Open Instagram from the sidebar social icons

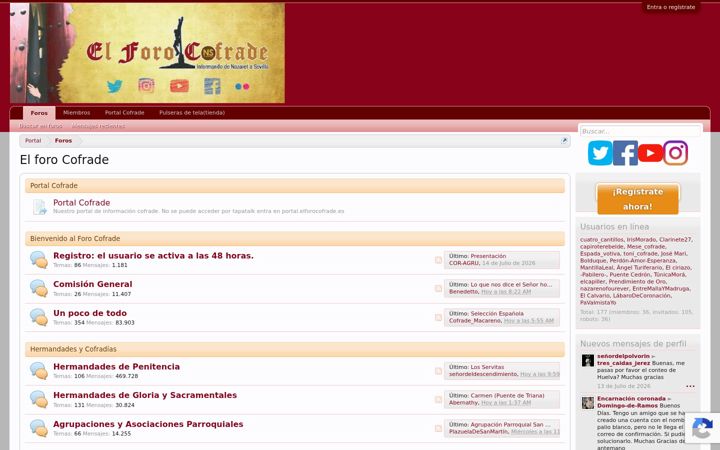[675, 153]
